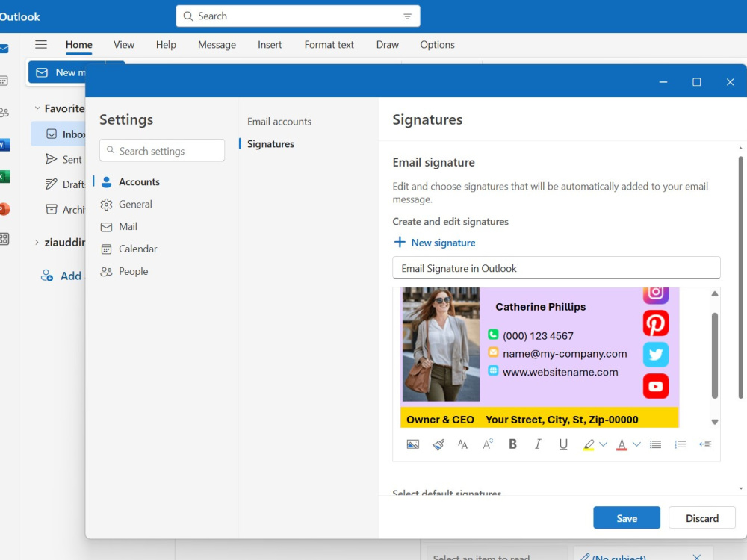Toggle italic formatting in signature editor
This screenshot has width=747, height=560.
538,444
